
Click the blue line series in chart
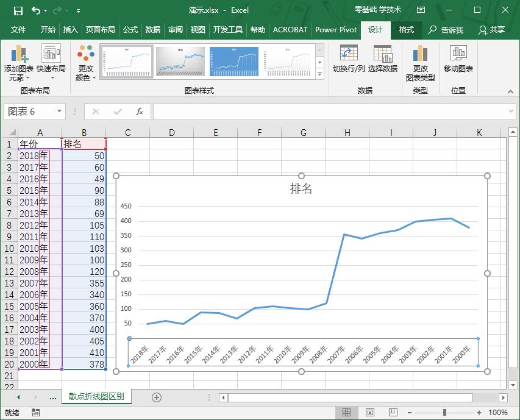(x=335, y=268)
